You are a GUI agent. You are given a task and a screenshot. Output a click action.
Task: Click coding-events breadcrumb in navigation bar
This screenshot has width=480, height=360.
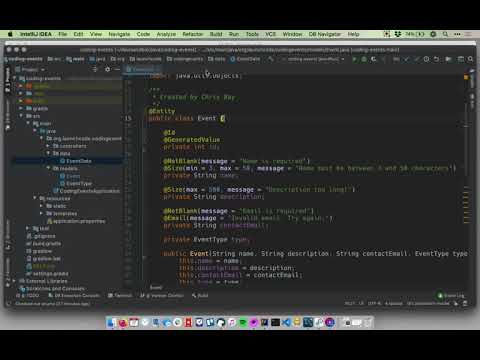pos(24,59)
